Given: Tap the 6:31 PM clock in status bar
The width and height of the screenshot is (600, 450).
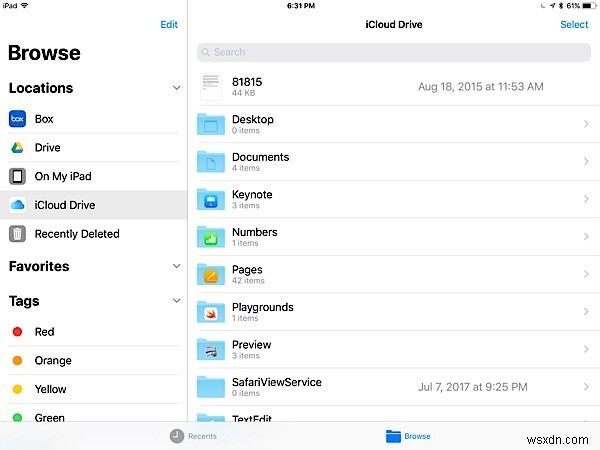Looking at the screenshot, I should tap(301, 6).
